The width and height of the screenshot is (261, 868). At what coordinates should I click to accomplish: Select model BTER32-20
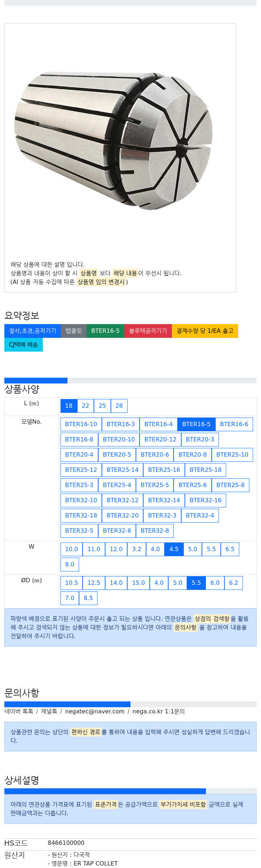123,515
